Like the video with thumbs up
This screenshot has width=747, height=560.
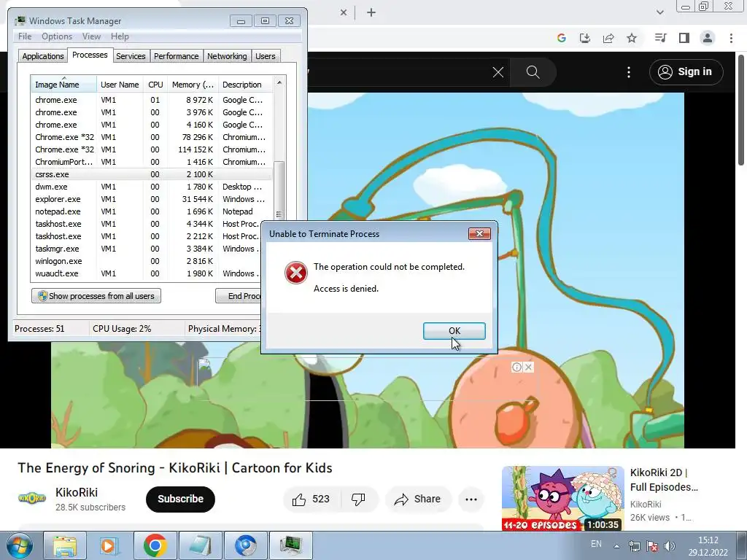(311, 499)
